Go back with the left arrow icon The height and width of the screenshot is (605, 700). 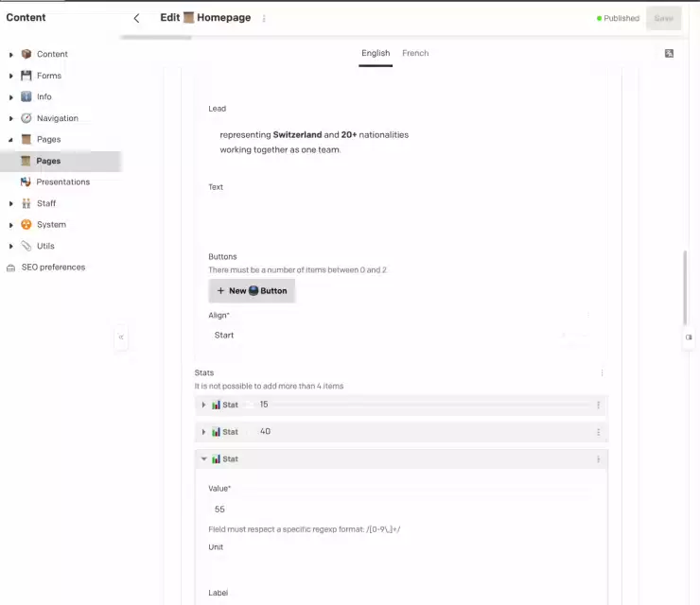click(x=136, y=18)
